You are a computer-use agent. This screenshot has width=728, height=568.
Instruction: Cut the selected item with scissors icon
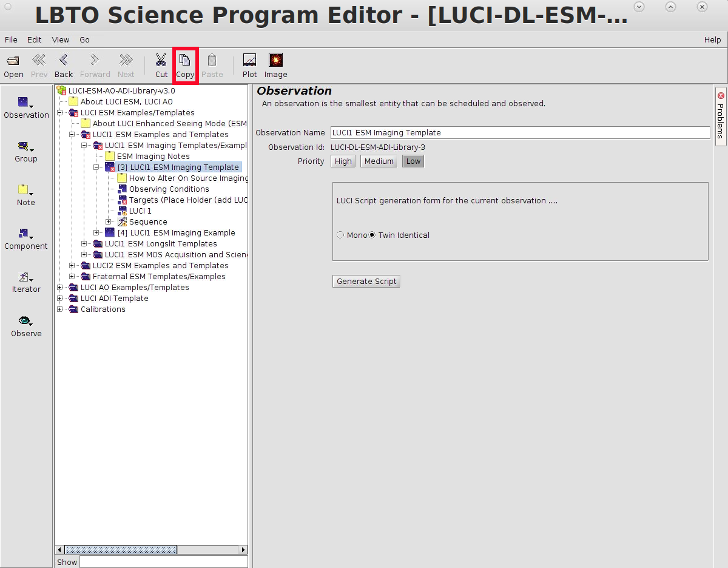coord(161,66)
